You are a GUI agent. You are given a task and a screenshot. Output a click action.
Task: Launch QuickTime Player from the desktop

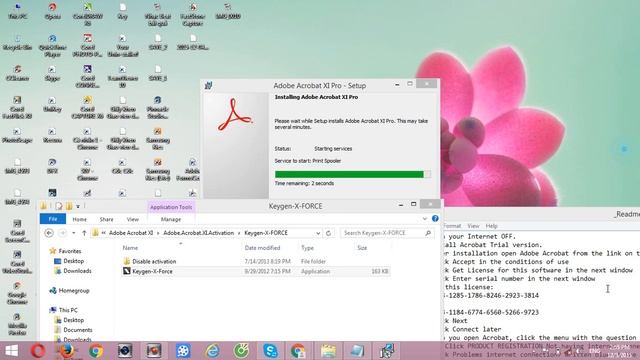coord(52,46)
